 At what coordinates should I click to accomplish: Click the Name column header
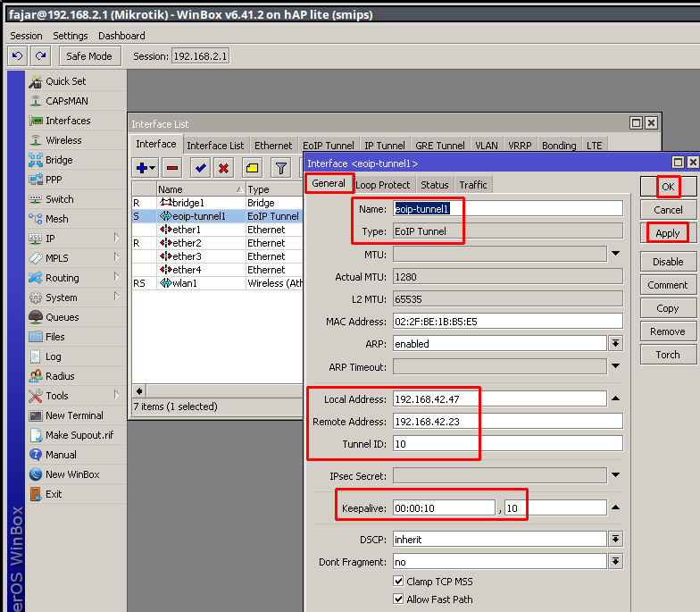[201, 189]
